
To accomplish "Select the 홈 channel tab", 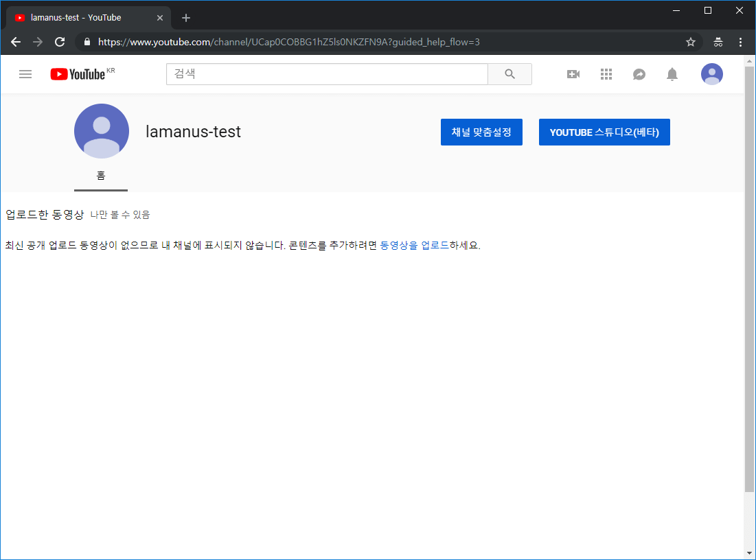I will click(101, 176).
